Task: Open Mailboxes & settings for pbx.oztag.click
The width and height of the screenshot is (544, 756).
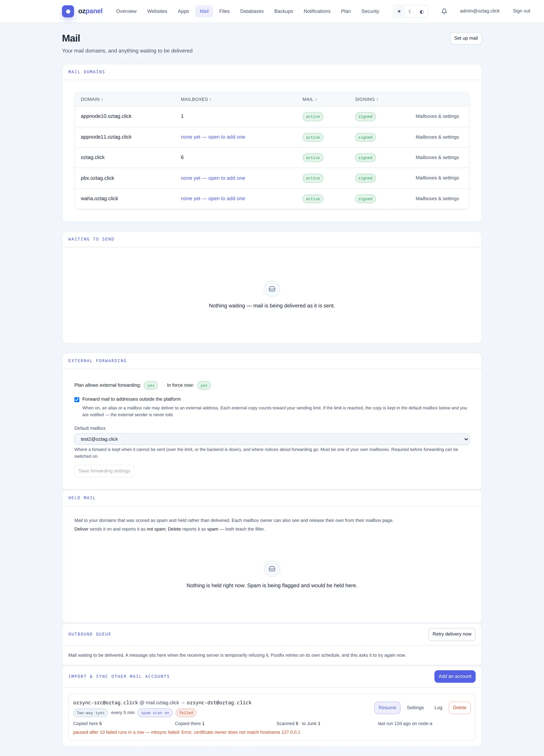Action: pos(437,178)
